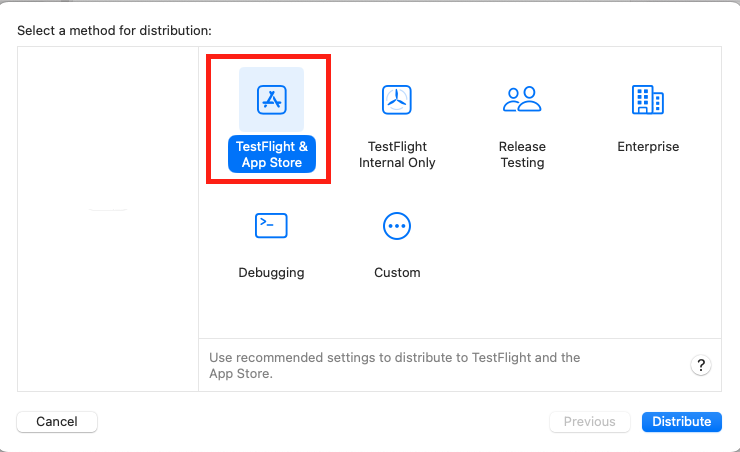The width and height of the screenshot is (740, 452).
Task: Click the 'Select a method for distribution' heading
Action: pos(114,31)
